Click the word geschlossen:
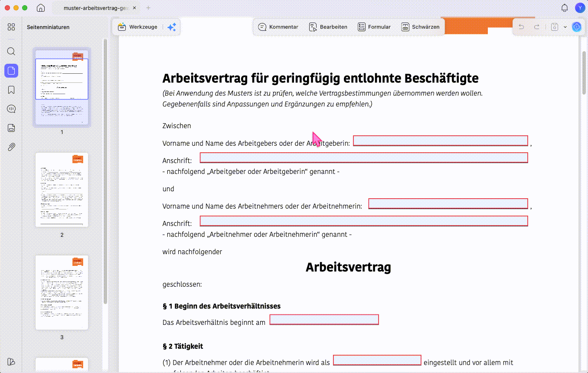 [182, 285]
